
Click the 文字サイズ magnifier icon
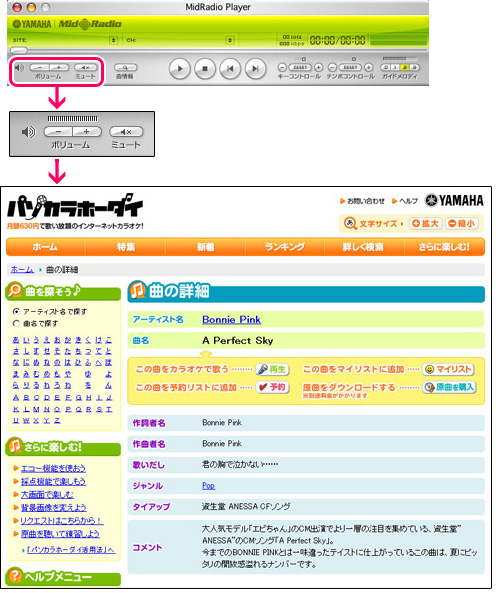(350, 223)
